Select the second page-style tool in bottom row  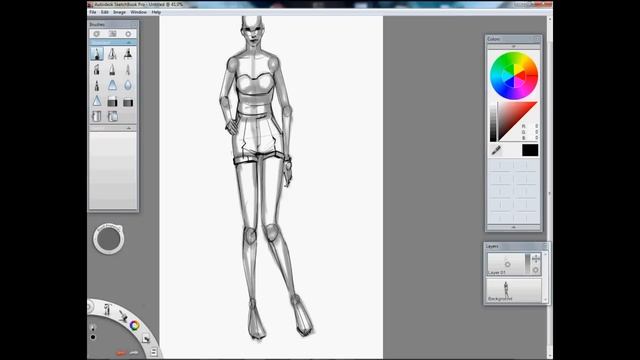[112, 116]
